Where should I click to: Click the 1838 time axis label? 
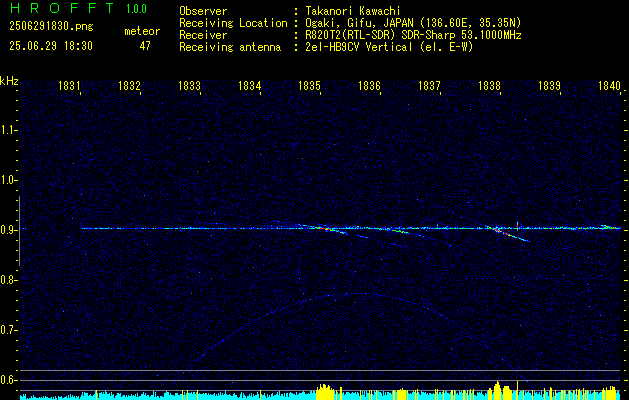(489, 85)
